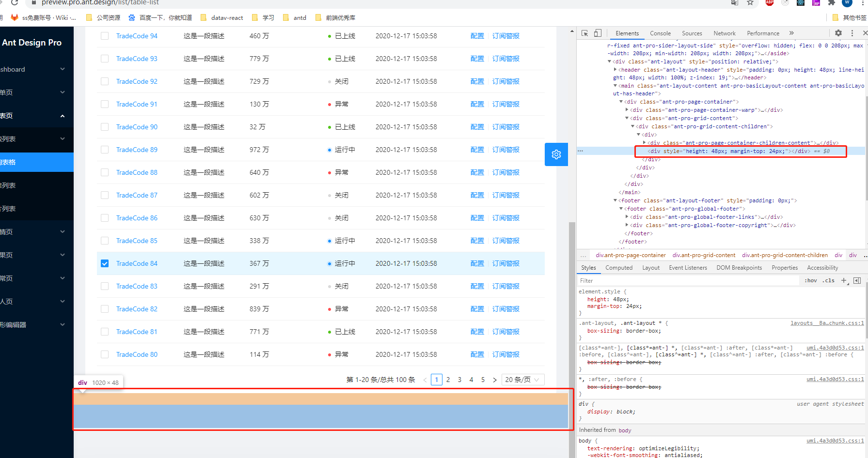Select the TradeCode 87 row checkbox

tap(105, 195)
